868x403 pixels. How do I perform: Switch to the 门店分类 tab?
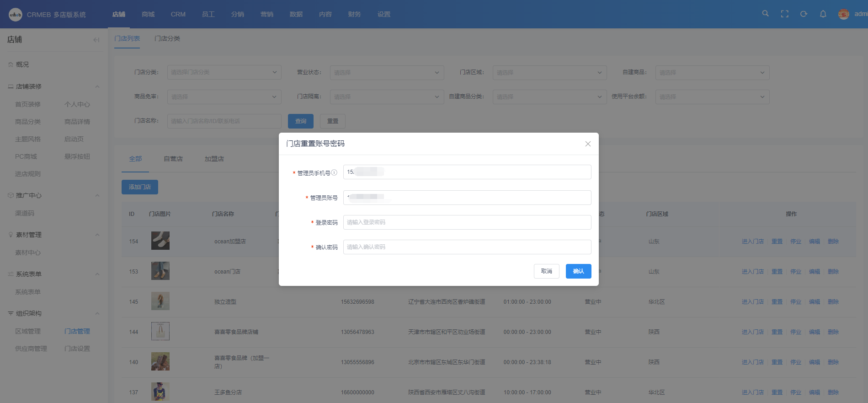point(167,38)
